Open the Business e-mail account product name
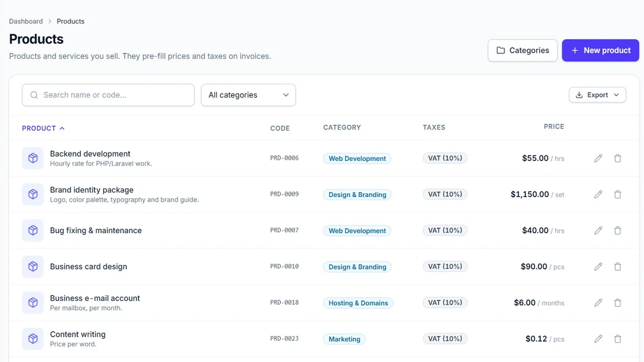Image resolution: width=644 pixels, height=362 pixels. click(95, 298)
